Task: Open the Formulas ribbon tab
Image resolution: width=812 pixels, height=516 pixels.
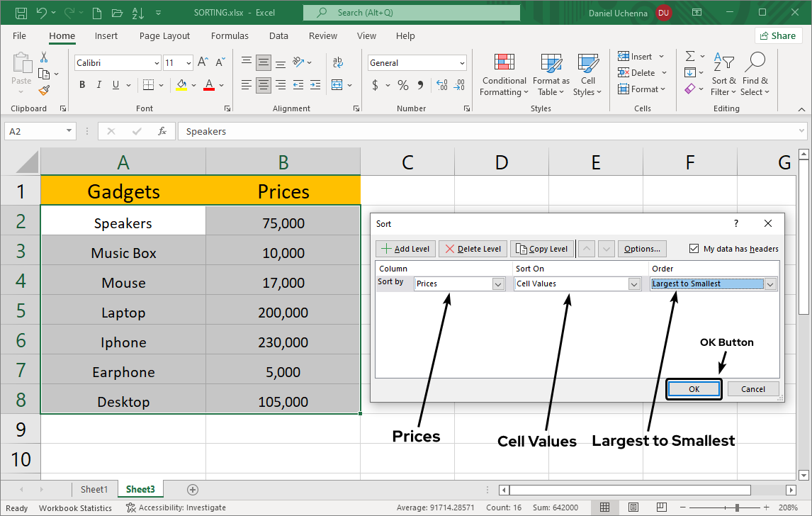Action: point(230,35)
